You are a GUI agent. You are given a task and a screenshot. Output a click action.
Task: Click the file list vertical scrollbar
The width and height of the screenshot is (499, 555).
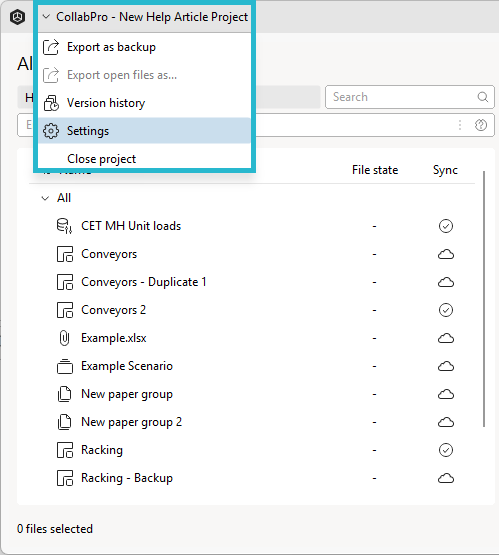point(484,299)
